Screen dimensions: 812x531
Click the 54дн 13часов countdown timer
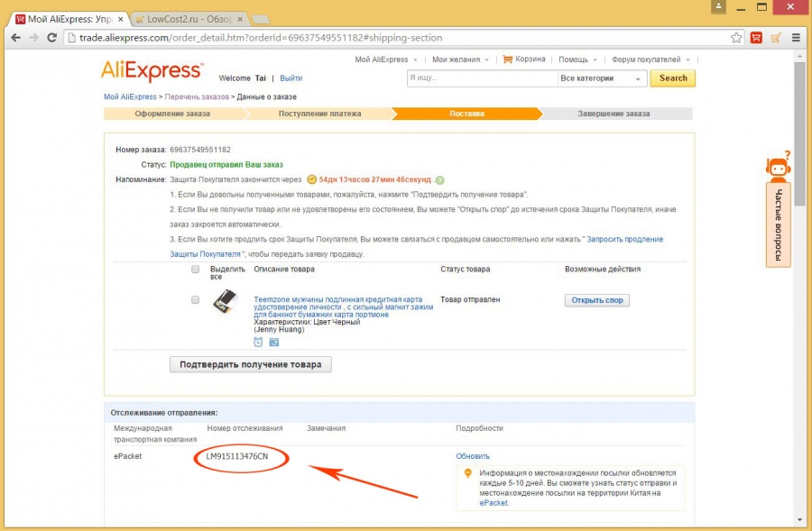click(375, 179)
